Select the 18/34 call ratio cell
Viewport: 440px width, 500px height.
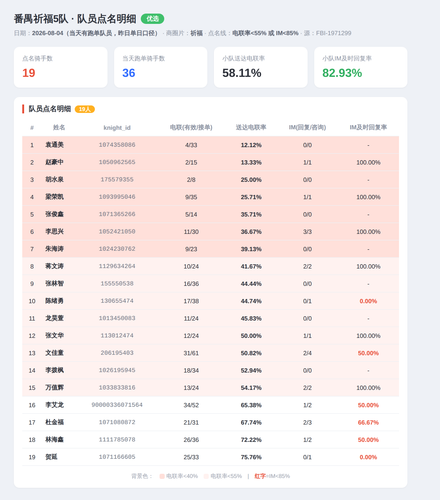pos(191,370)
